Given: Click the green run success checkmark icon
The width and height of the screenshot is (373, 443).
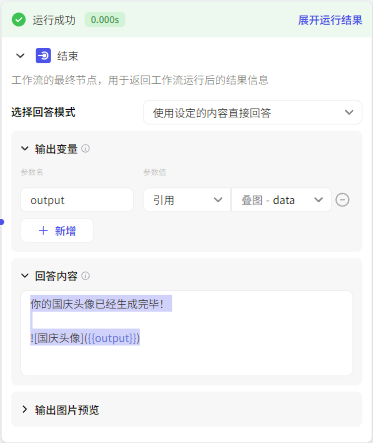Looking at the screenshot, I should click(19, 20).
